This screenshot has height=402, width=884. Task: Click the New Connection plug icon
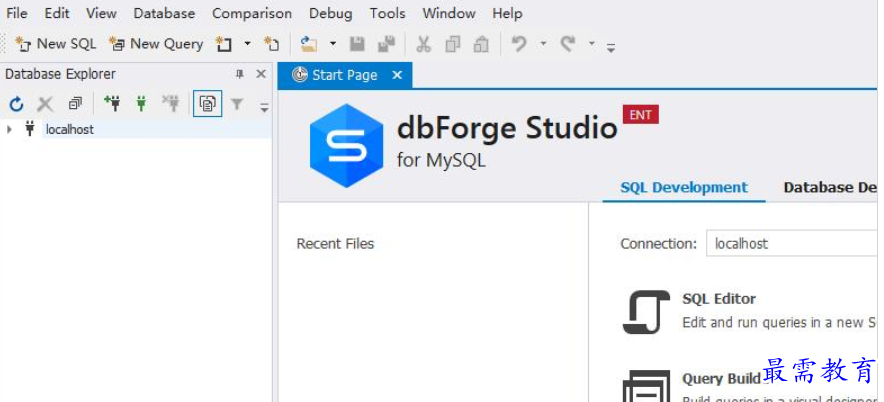tap(112, 103)
